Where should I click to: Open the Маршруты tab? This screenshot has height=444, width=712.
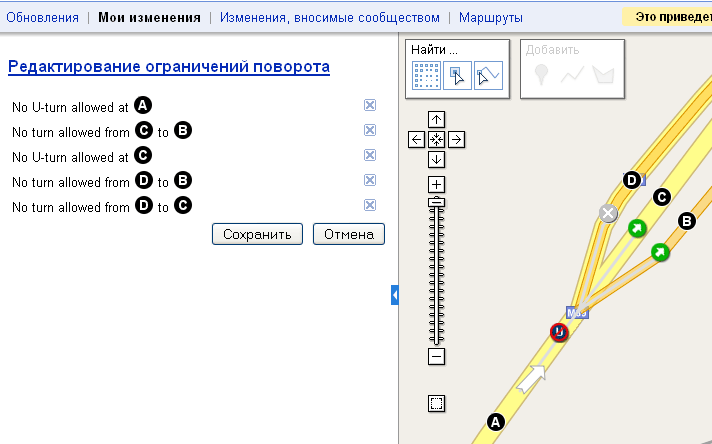click(490, 18)
